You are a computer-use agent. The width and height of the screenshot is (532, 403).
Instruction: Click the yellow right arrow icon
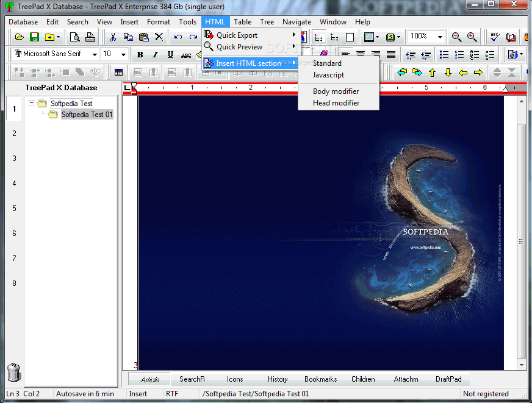478,72
